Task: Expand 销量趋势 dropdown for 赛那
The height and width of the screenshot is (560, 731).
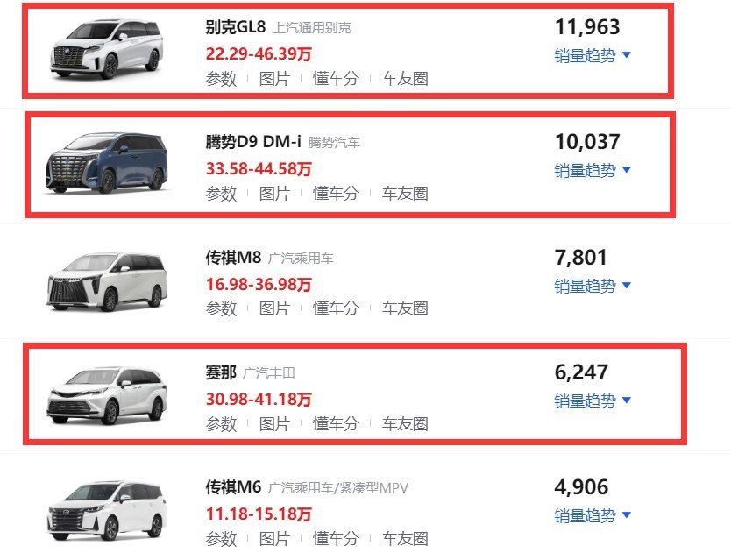Action: [592, 401]
